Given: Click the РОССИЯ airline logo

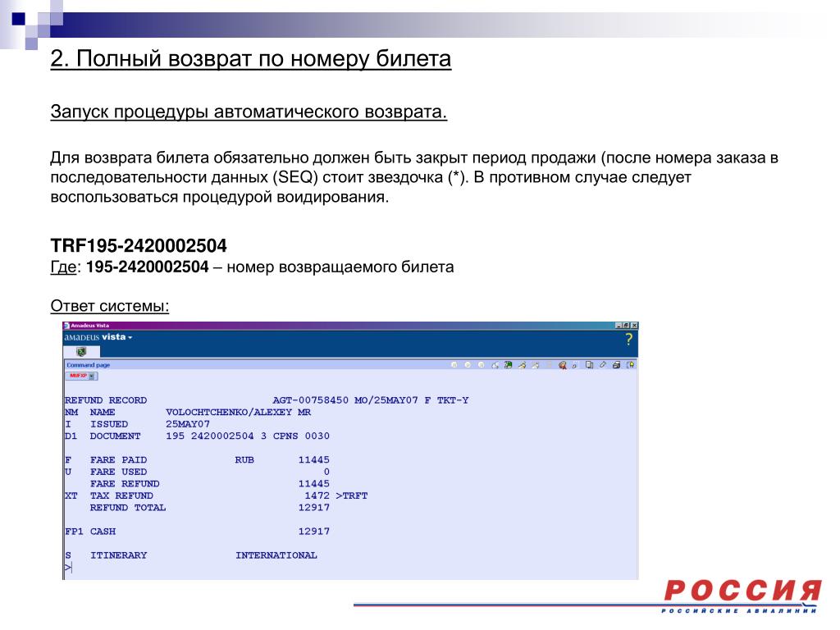Looking at the screenshot, I should pyautogui.click(x=742, y=596).
